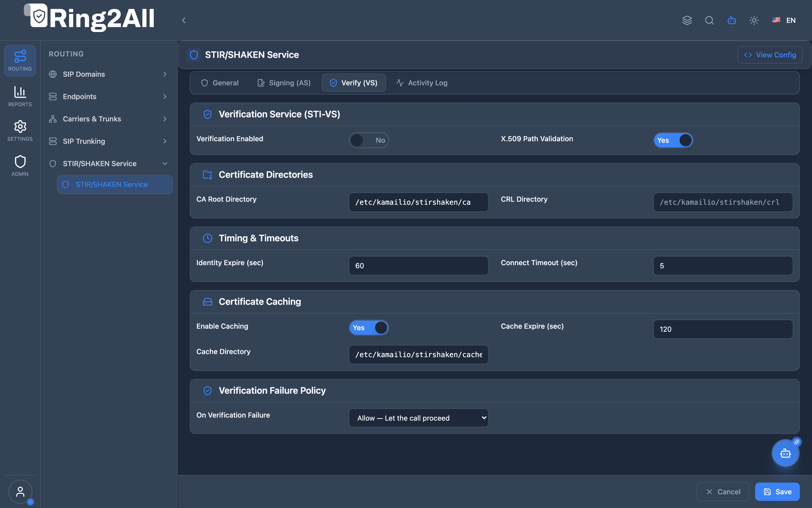Open the Settings gear section

tap(20, 131)
